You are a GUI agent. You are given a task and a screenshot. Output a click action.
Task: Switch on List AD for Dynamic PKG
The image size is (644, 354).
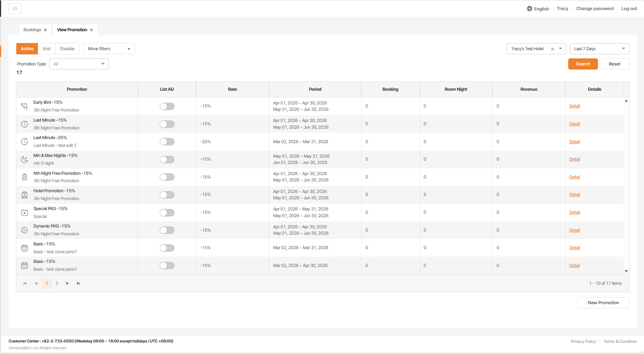click(x=167, y=230)
